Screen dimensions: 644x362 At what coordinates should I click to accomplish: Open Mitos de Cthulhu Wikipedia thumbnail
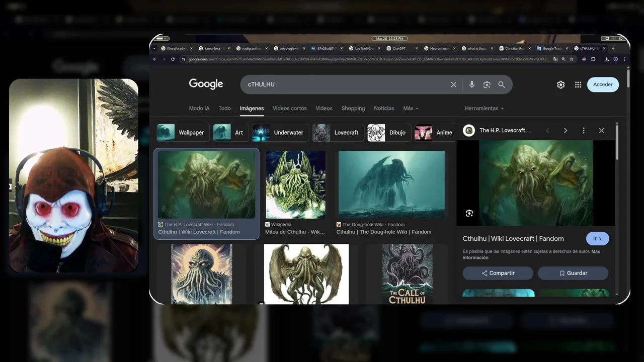click(x=295, y=185)
